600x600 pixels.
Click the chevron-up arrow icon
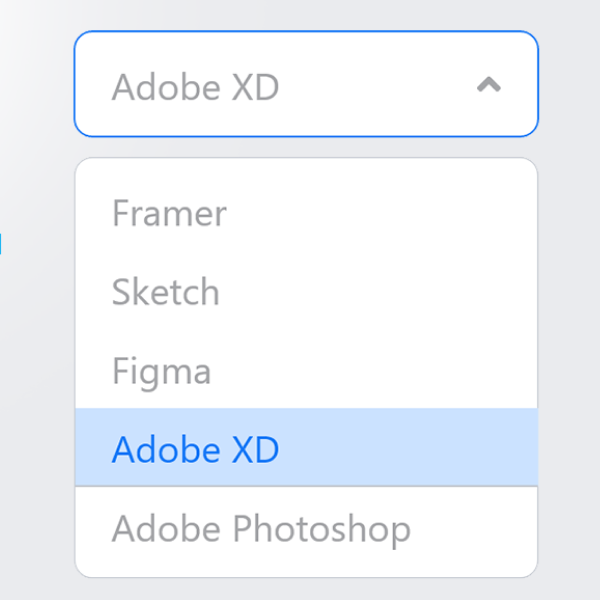pos(488,85)
